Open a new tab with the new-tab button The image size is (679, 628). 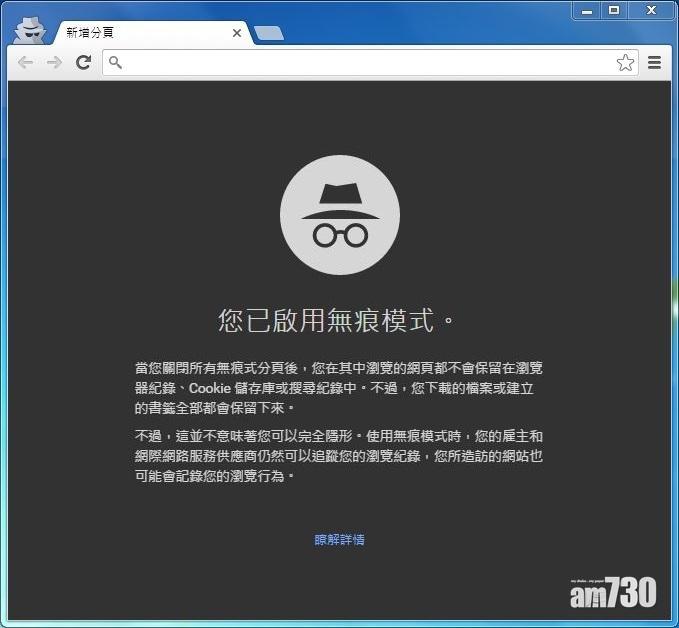point(268,33)
